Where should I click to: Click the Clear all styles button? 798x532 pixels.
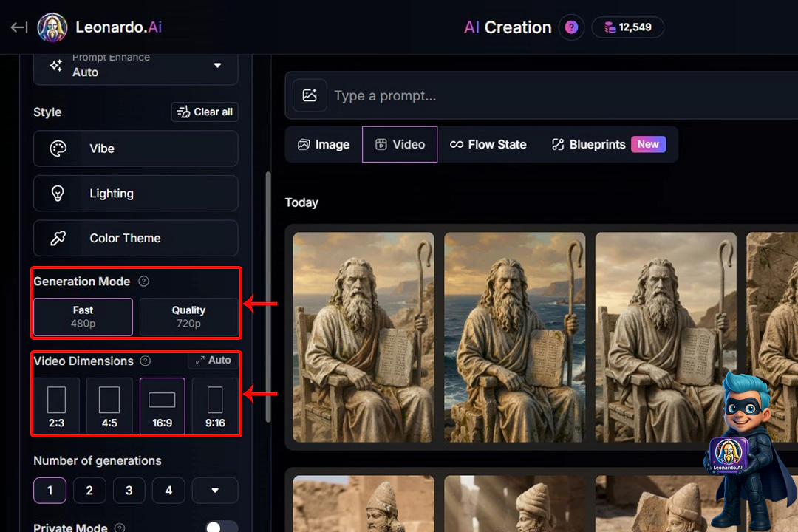(205, 112)
